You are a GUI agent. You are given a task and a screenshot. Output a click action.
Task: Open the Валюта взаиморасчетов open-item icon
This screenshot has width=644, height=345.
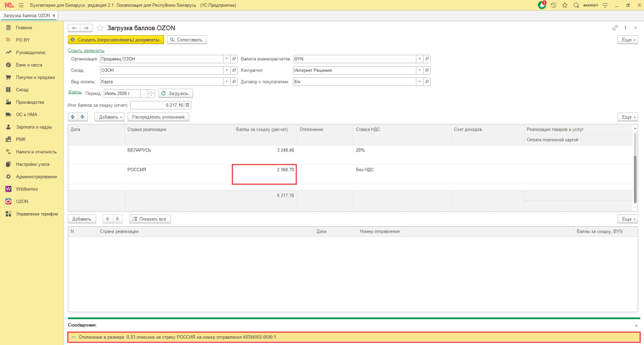point(427,58)
